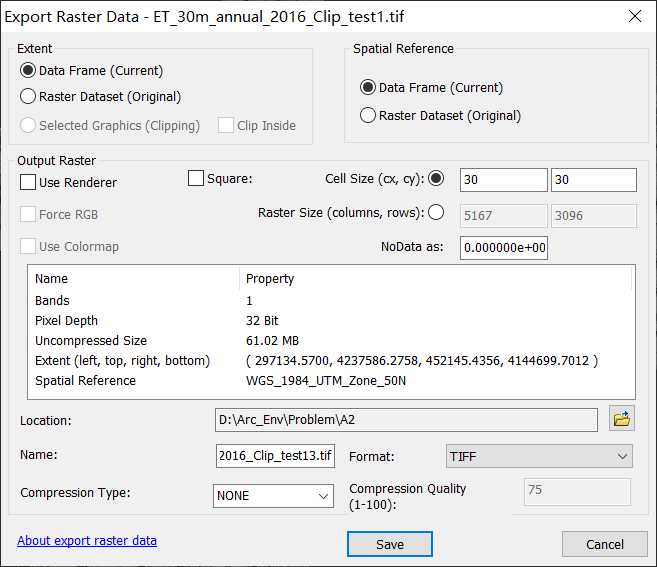Expand the Compression Type NONE dropdown
657x567 pixels.
(273, 496)
